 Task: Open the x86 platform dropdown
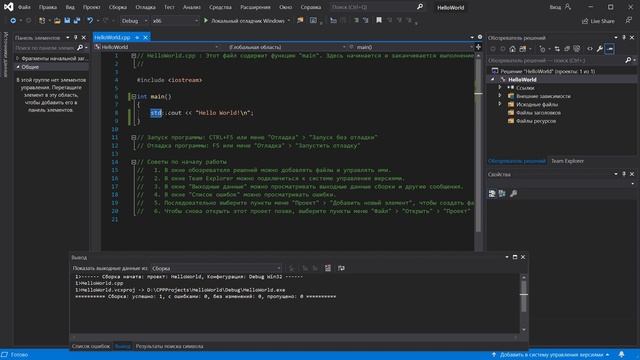[x=175, y=20]
